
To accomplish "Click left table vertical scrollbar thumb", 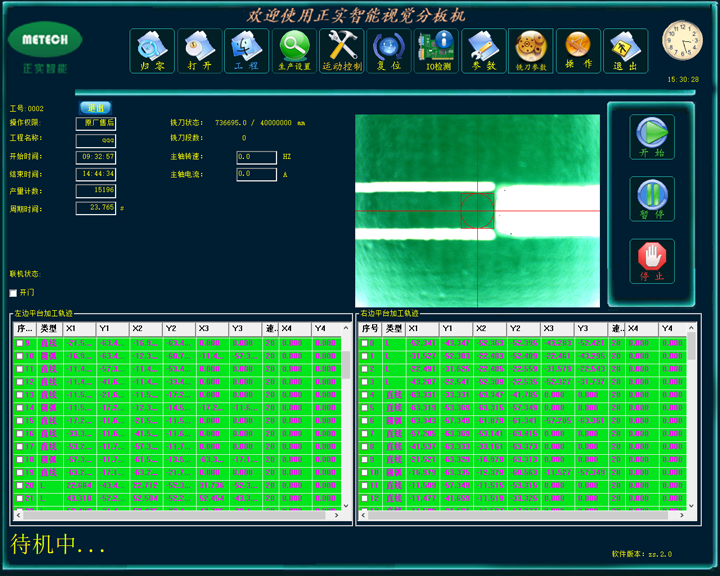I will pos(346,365).
